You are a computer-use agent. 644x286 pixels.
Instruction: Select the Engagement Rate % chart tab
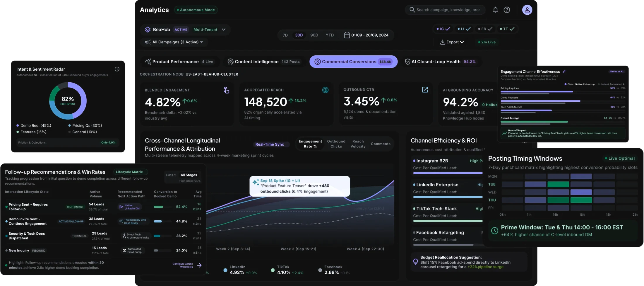[310, 144]
